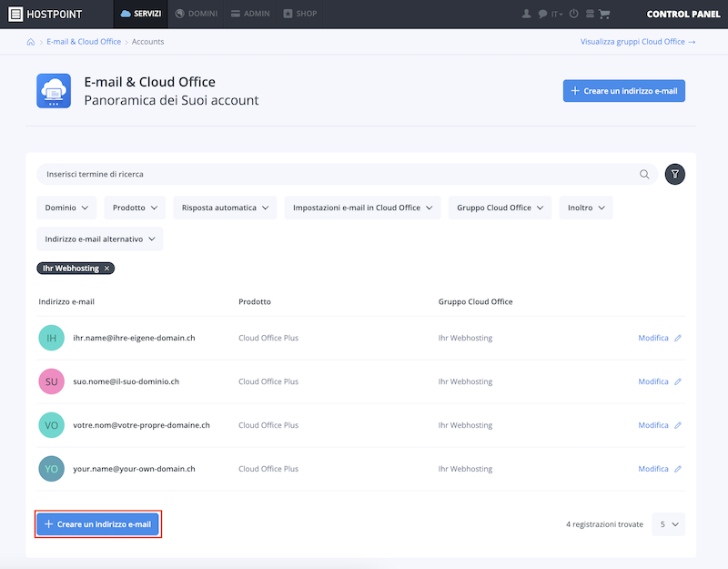
Task: Expand Gruppo Cloud Office filter
Action: click(x=500, y=208)
